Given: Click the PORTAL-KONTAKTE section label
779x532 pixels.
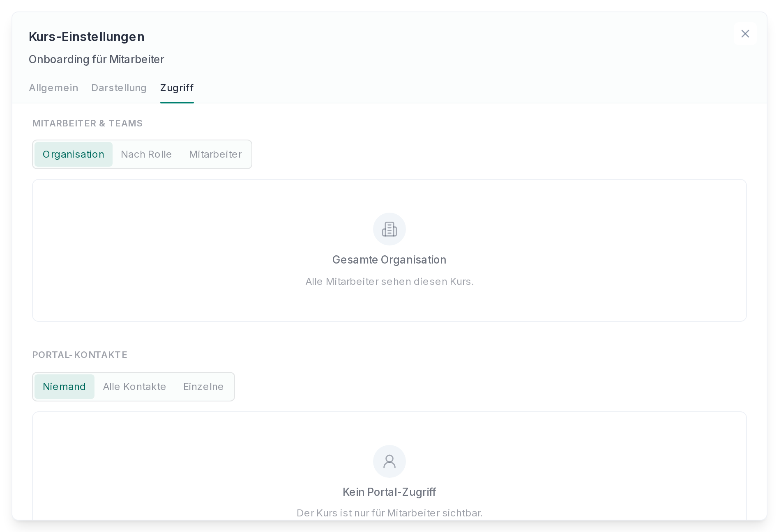Looking at the screenshot, I should [80, 355].
